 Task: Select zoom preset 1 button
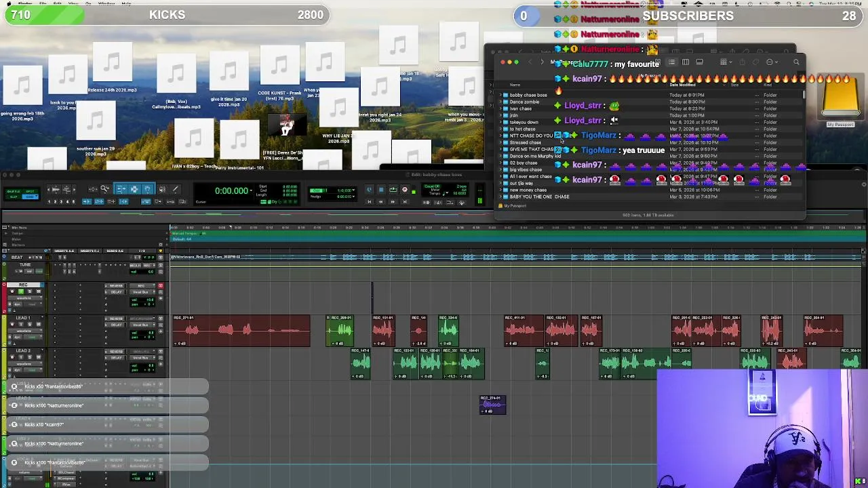(x=49, y=201)
